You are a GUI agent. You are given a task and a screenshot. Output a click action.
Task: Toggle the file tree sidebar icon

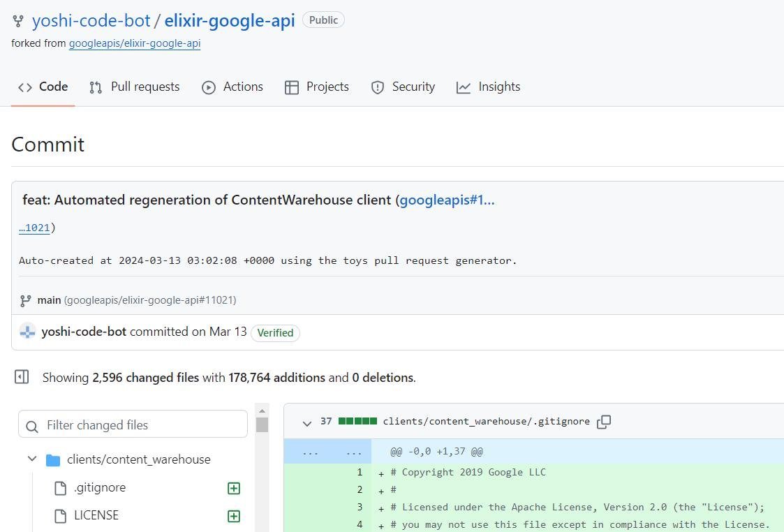(22, 377)
